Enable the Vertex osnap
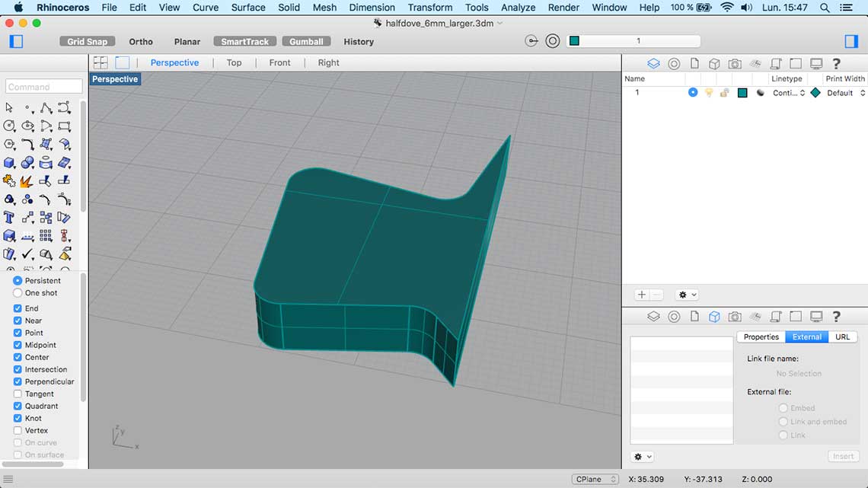 pyautogui.click(x=18, y=430)
